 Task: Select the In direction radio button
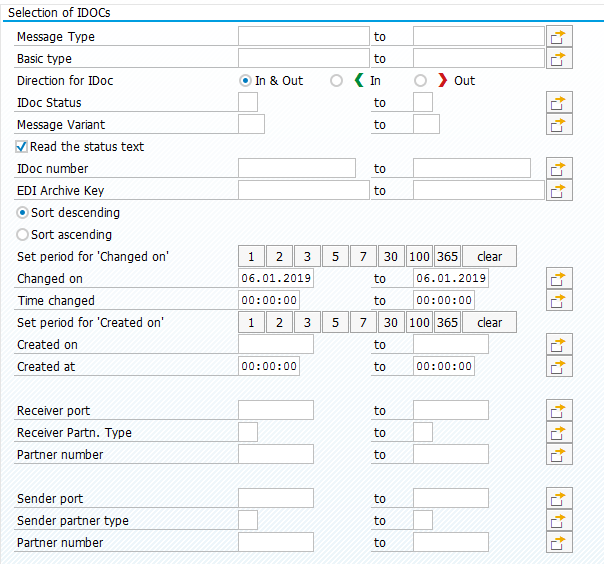(336, 81)
